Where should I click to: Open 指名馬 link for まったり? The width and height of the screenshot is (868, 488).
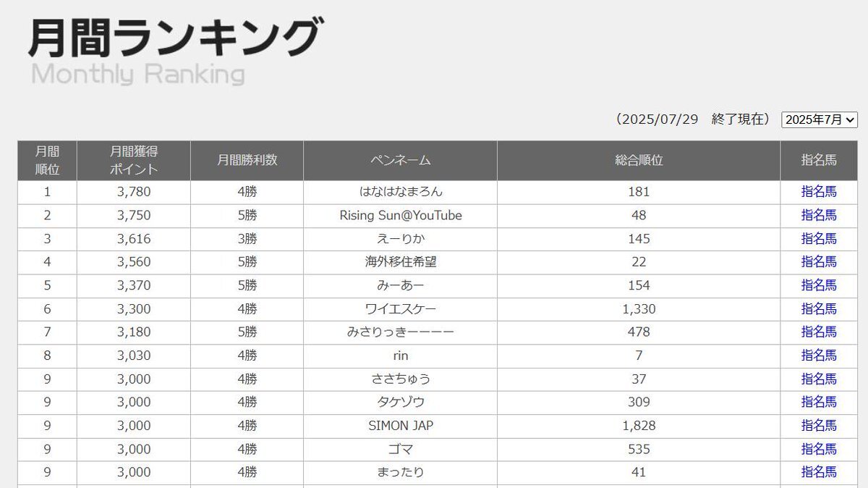pos(819,472)
